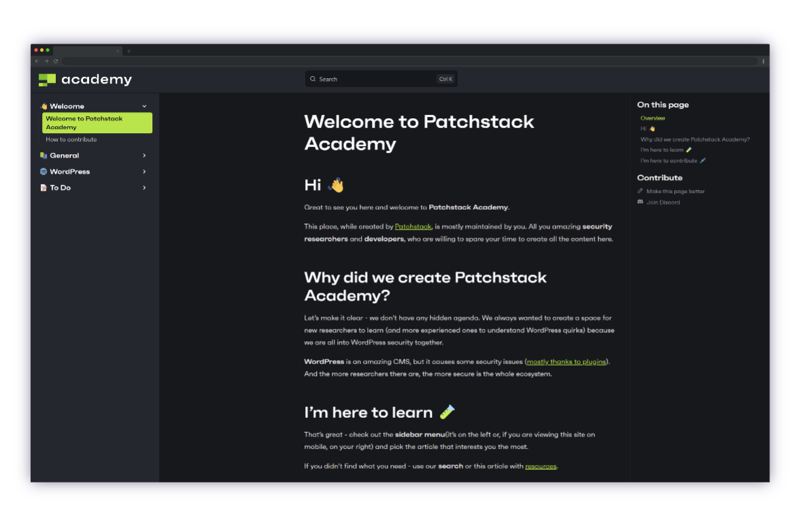Click the green Patchstack Academy logo icon

46,79
